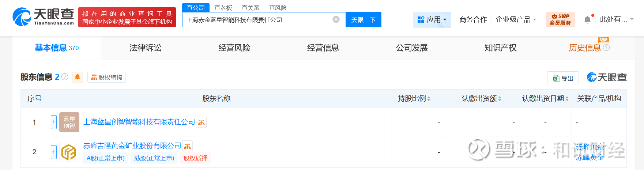The image size is (644, 170).
Task: Expand row 2 with the plus toggle
Action: click(x=54, y=152)
